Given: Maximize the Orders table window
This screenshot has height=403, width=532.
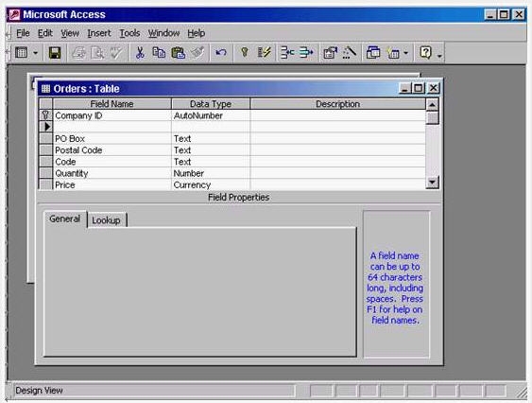Looking at the screenshot, I should click(418, 88).
